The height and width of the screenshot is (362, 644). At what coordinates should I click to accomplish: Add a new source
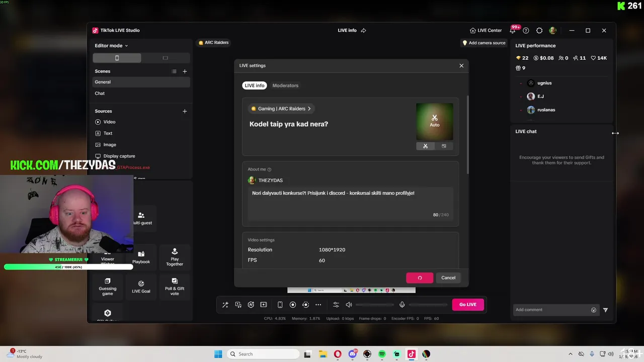185,111
